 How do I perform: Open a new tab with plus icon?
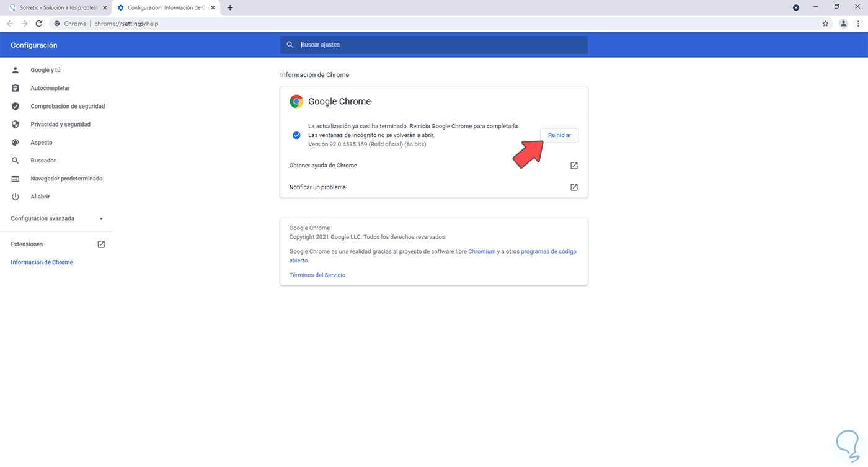230,7
